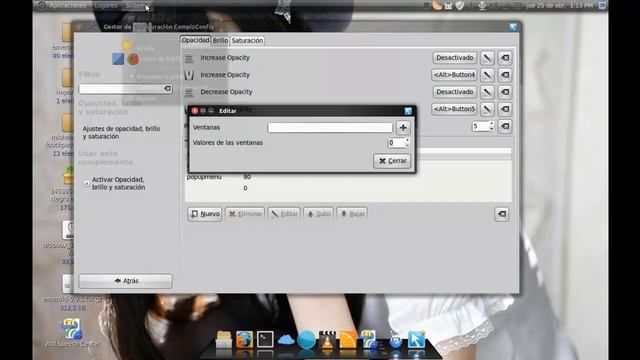Screen dimensions: 640x360
Task: Click the Eliminar button
Action: pyautogui.click(x=245, y=214)
